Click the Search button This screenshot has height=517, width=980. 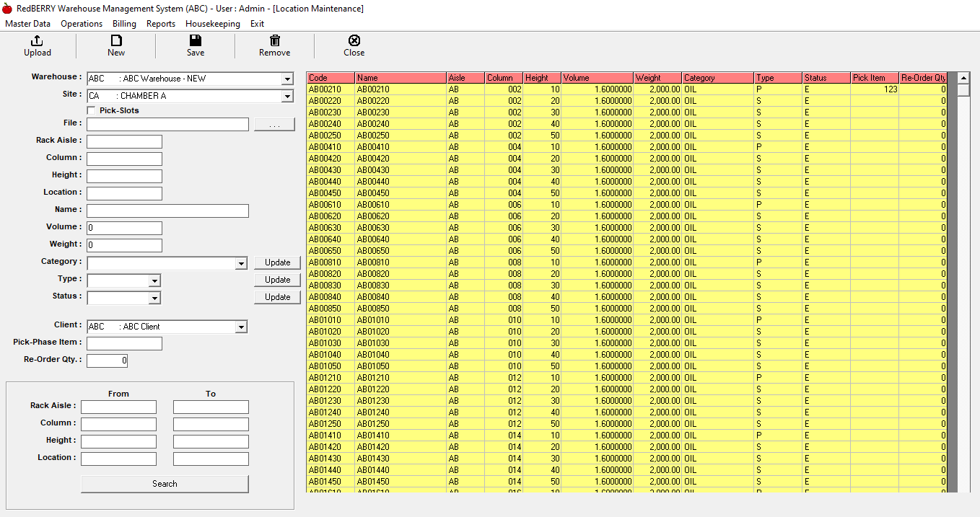point(165,484)
